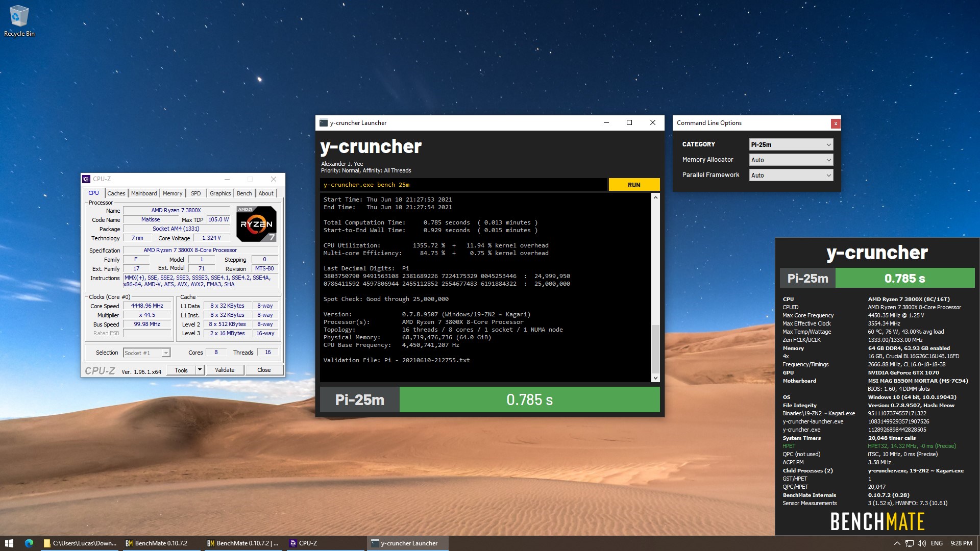Click the Core Voltage value 1.324 V
Screen dimensions: 980x551
pos(211,238)
